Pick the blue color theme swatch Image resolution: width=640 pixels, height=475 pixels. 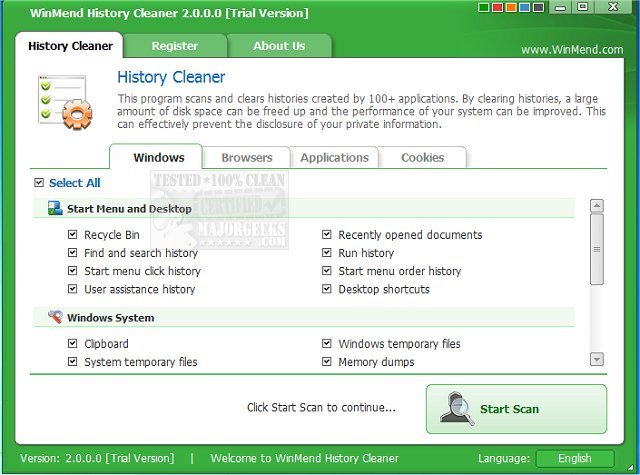point(524,7)
